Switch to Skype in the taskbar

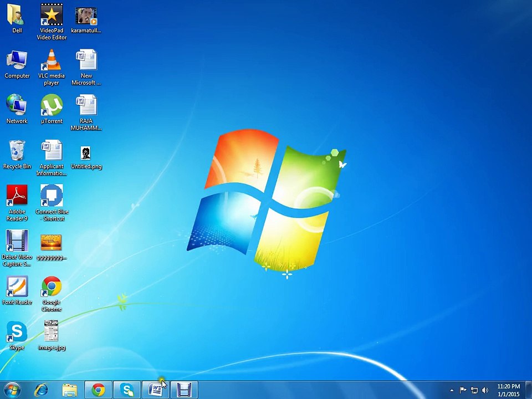(127, 390)
